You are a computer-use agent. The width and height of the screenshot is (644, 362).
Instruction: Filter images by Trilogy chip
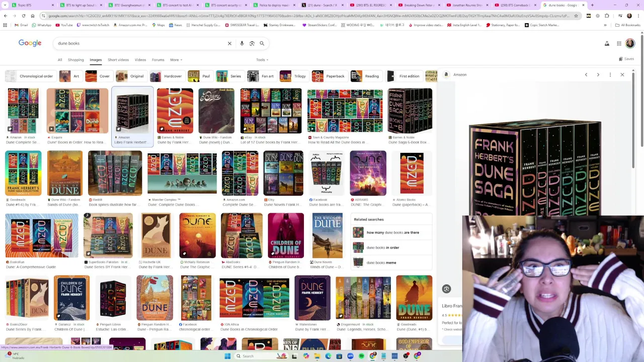293,76
